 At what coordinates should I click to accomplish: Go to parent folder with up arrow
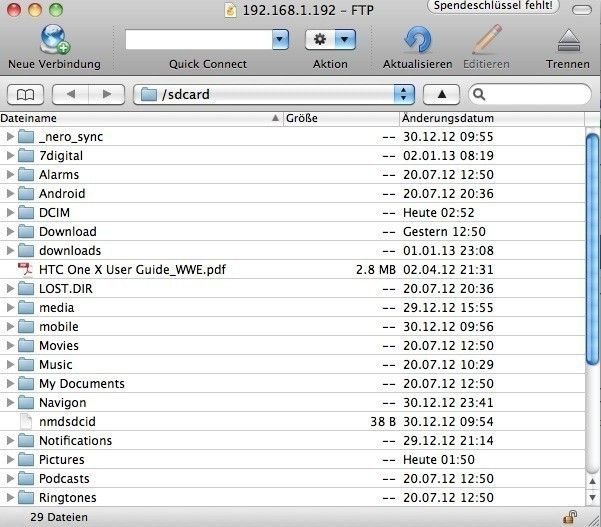[x=442, y=94]
